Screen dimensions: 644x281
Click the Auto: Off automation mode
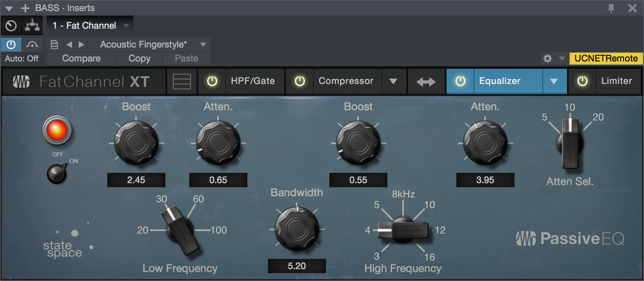coord(22,59)
